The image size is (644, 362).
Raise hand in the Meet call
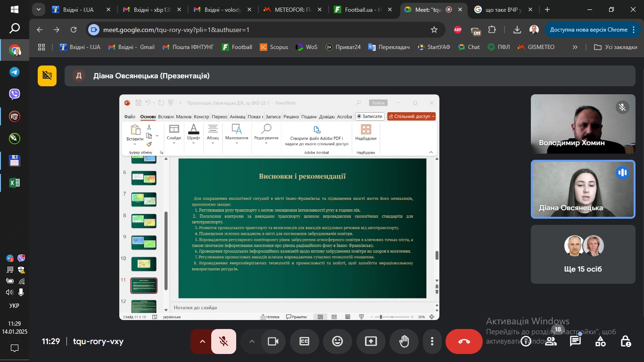coord(404,341)
